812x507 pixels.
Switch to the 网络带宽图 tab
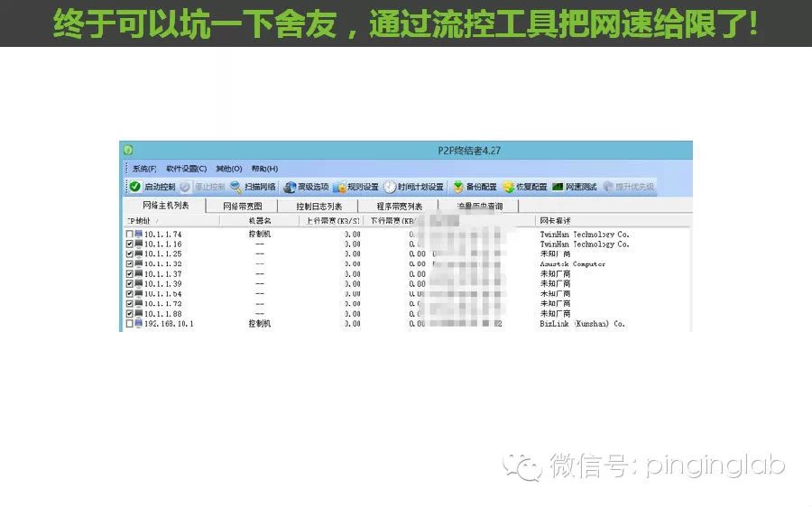tap(243, 206)
